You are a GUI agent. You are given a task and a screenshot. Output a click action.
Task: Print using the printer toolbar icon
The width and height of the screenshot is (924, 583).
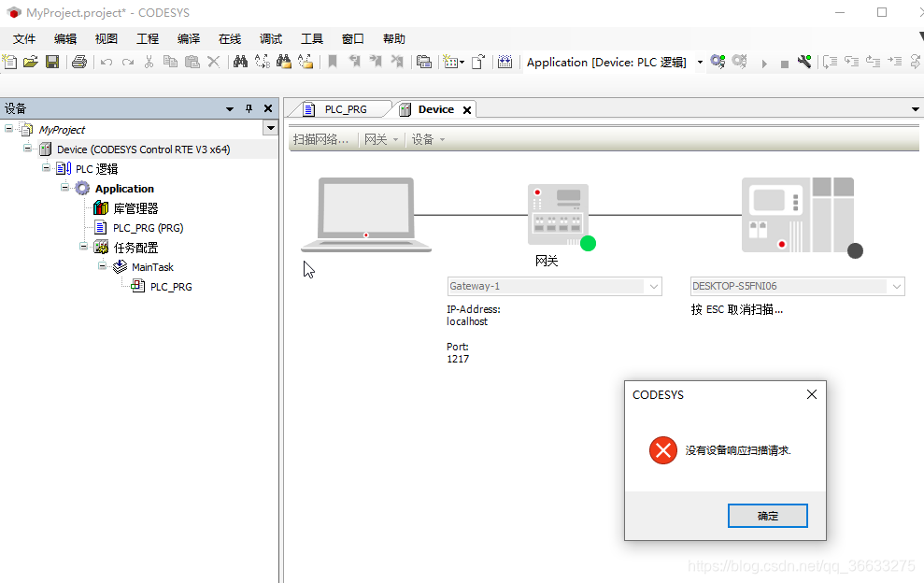pos(79,62)
